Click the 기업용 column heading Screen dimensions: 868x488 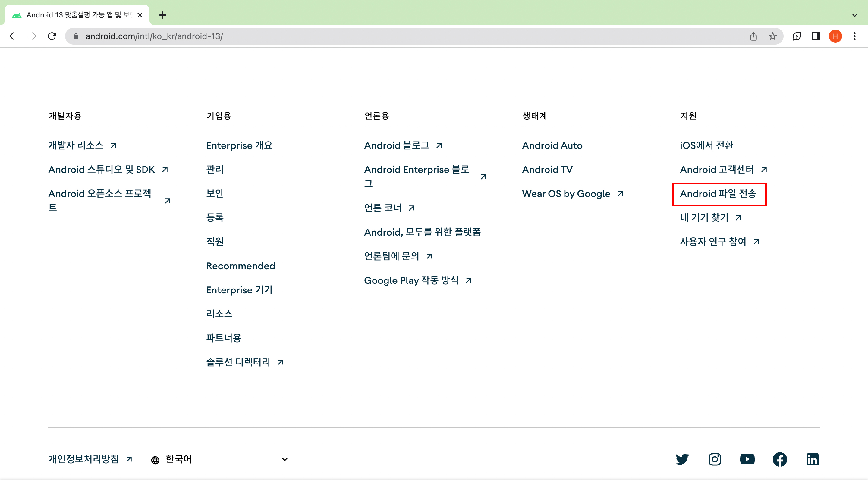tap(219, 116)
